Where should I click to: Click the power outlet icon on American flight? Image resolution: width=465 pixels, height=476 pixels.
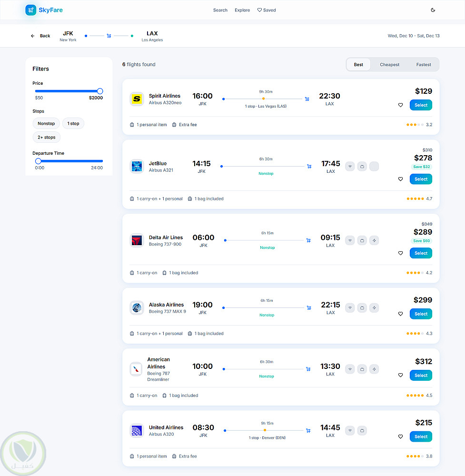374,369
